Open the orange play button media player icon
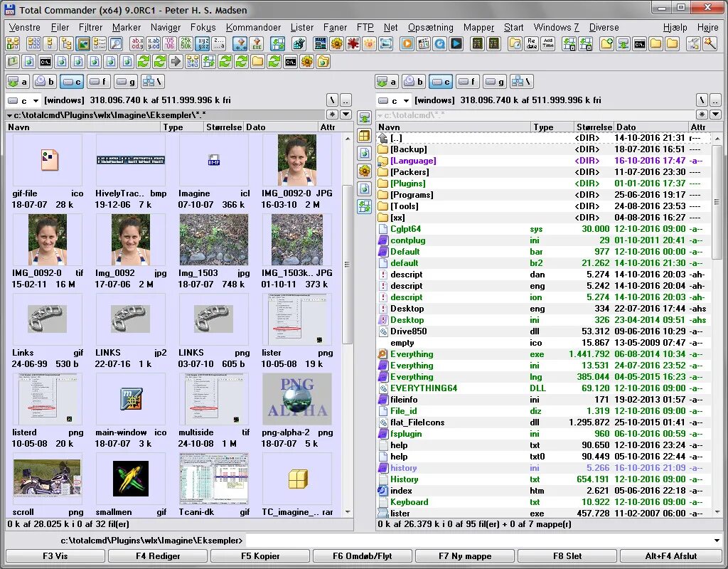 [x=407, y=43]
